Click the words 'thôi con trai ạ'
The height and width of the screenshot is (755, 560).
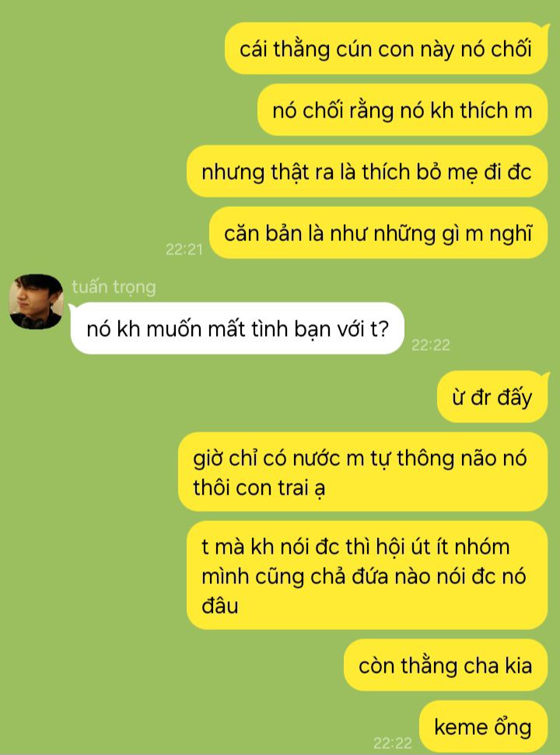tap(259, 488)
